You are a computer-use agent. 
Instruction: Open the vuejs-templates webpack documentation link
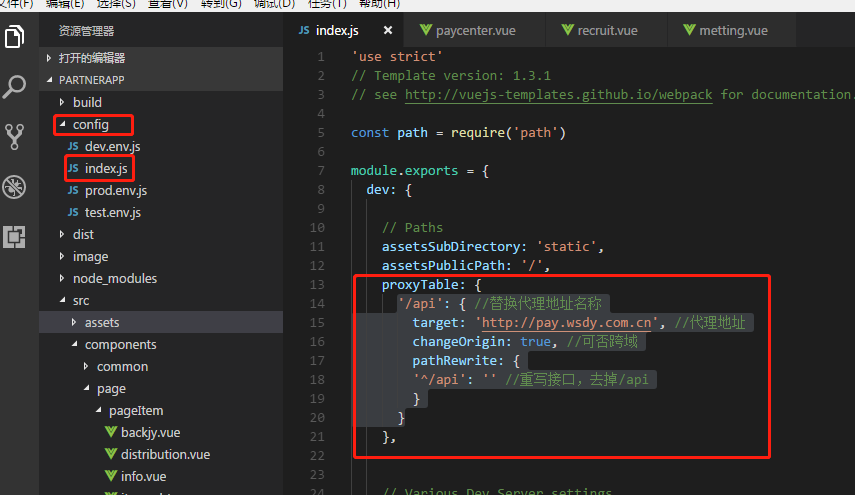coord(558,95)
